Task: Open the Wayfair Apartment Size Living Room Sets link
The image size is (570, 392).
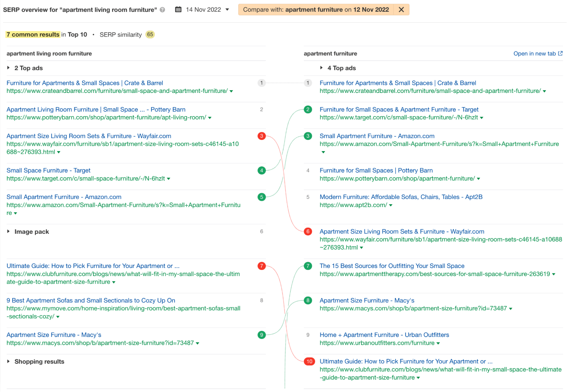Action: (x=89, y=136)
